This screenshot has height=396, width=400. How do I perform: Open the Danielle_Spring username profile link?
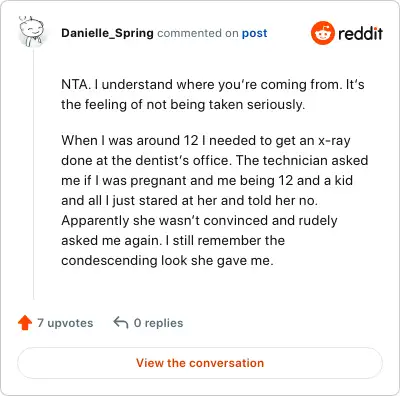tap(107, 33)
